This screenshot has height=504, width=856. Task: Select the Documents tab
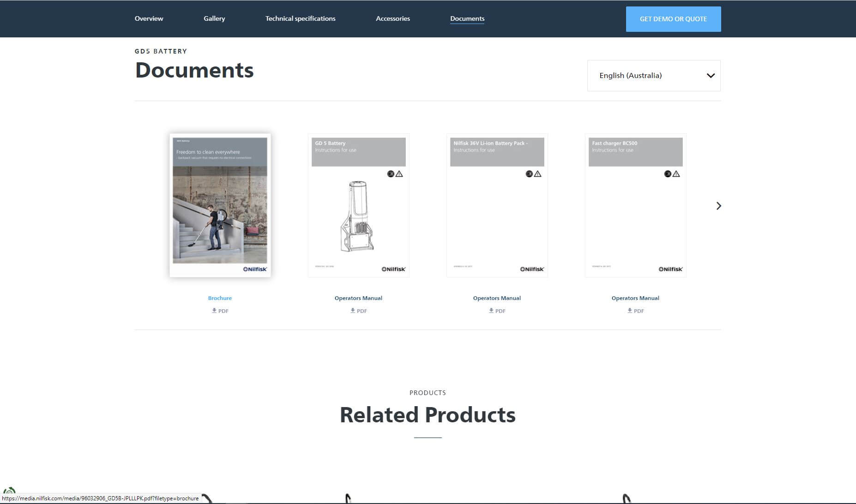click(467, 18)
